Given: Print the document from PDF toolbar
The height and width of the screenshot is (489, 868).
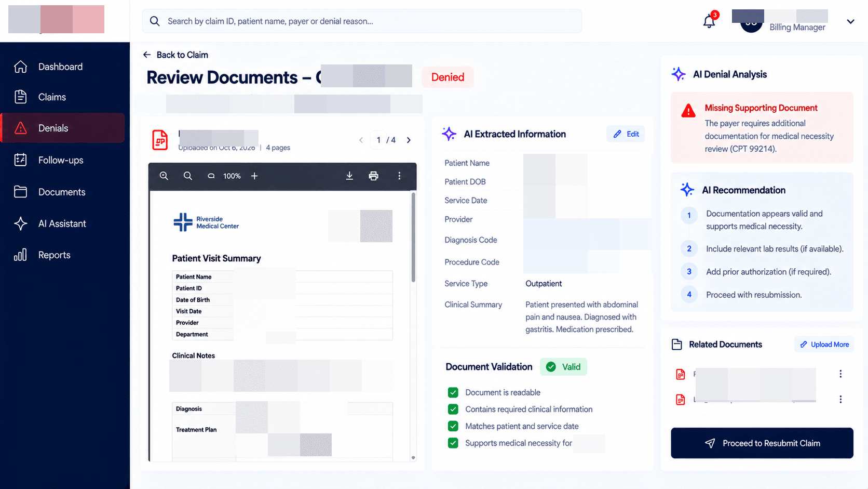Looking at the screenshot, I should pos(373,176).
